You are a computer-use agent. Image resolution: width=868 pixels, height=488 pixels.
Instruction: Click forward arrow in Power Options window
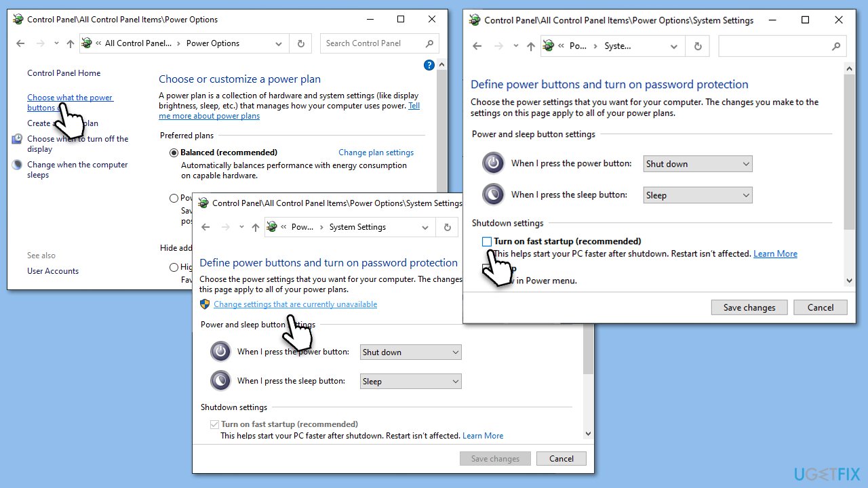[x=40, y=43]
